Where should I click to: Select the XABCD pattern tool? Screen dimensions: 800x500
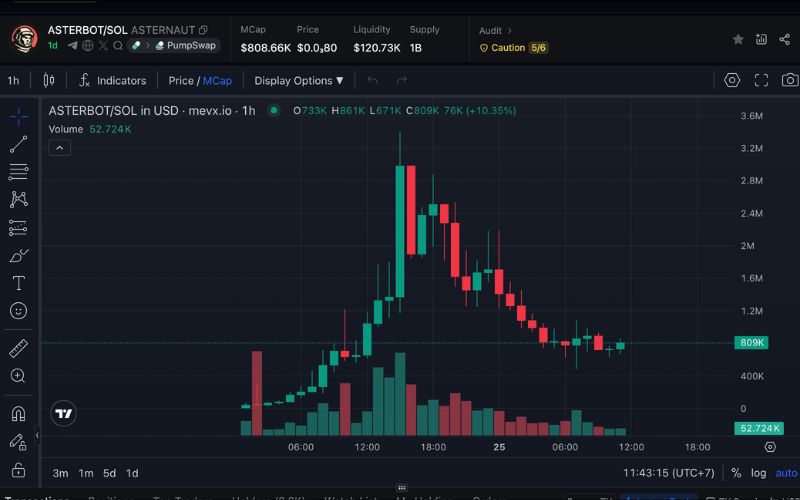click(x=18, y=199)
